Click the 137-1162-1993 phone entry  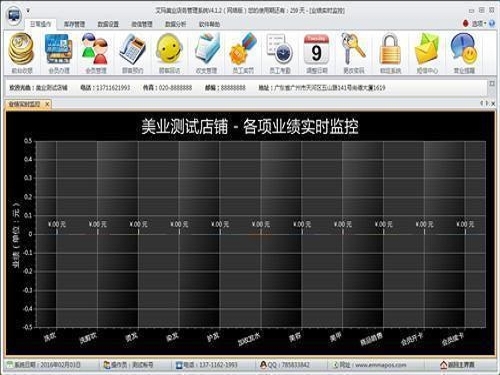pos(206,365)
